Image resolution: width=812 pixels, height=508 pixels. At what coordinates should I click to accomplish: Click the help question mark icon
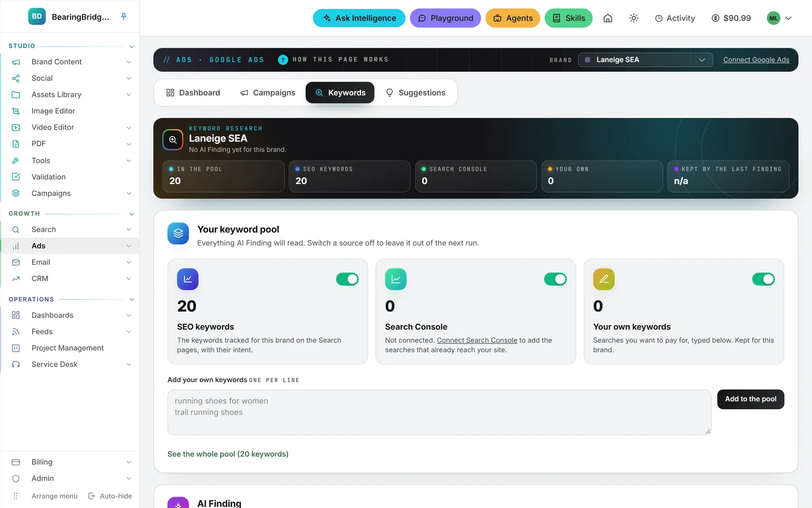point(283,60)
